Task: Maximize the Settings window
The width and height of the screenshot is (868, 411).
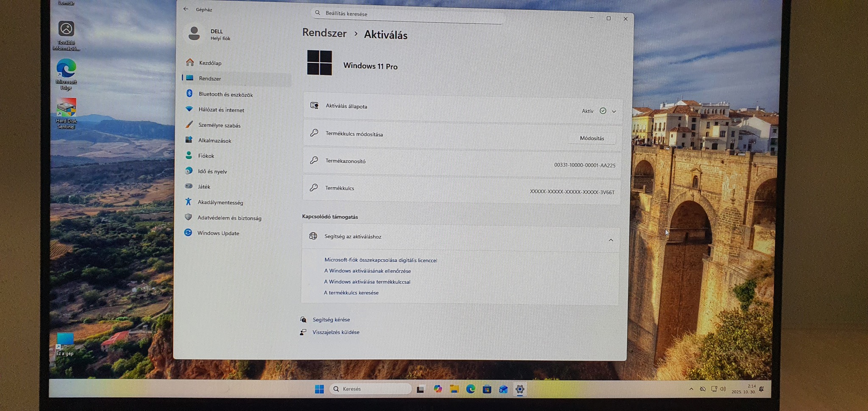Action: tap(609, 18)
